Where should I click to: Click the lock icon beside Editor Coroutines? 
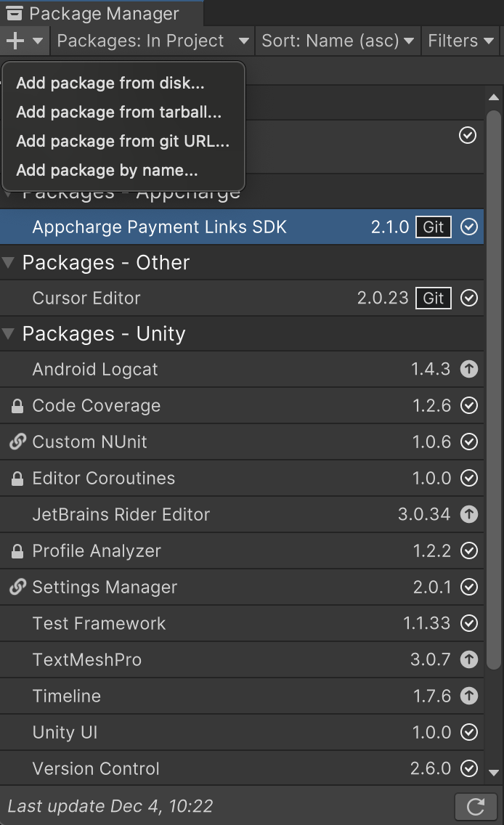point(17,479)
